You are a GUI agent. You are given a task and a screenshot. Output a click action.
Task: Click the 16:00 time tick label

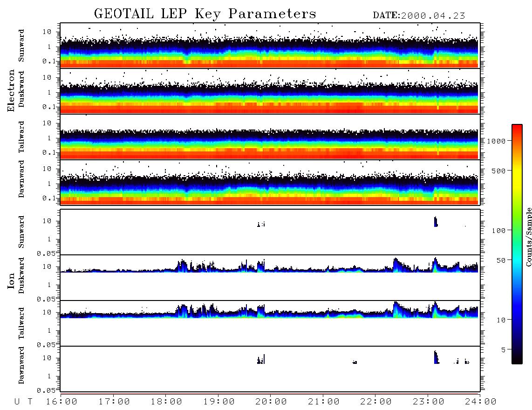pyautogui.click(x=62, y=402)
